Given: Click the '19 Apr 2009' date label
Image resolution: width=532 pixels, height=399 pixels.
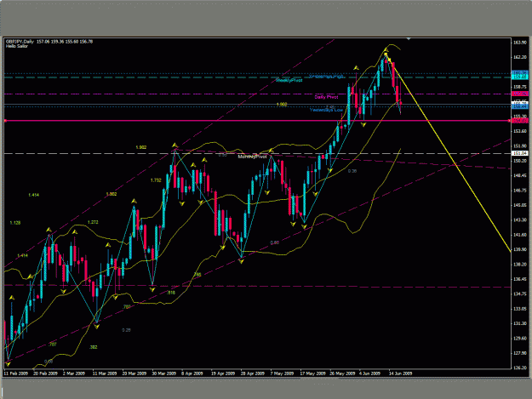Looking at the screenshot, I should pyautogui.click(x=223, y=373).
